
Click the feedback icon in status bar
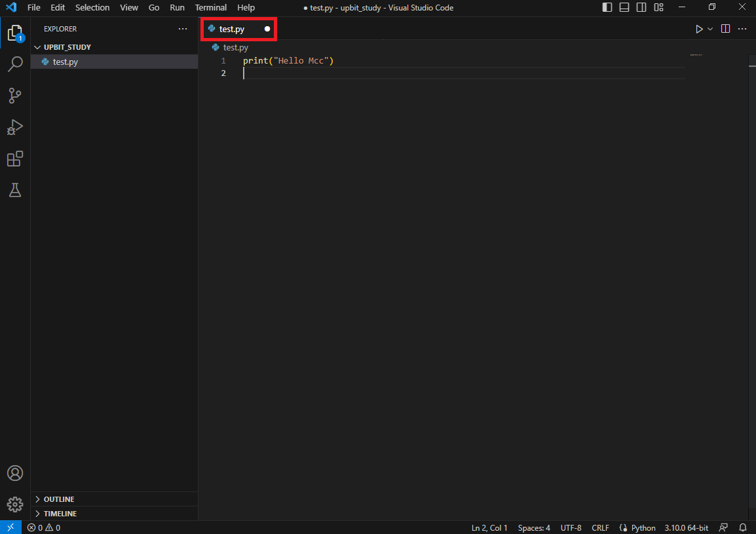(723, 527)
